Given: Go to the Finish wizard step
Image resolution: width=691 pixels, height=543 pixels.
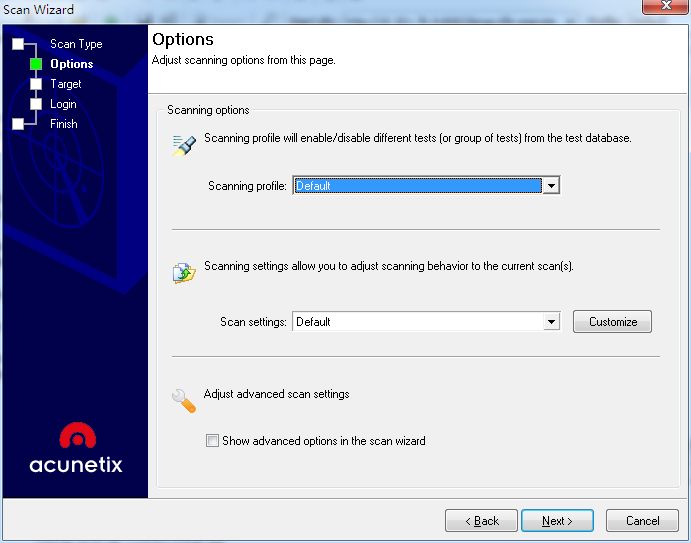Looking at the screenshot, I should pyautogui.click(x=64, y=124).
